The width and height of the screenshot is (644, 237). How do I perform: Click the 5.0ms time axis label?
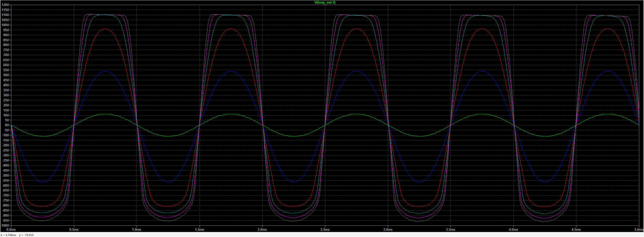pos(638,229)
